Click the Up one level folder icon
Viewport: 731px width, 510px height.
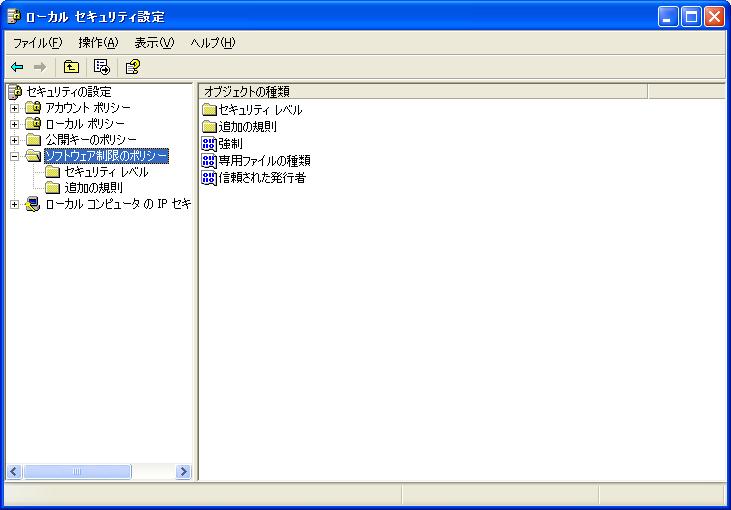(x=71, y=67)
